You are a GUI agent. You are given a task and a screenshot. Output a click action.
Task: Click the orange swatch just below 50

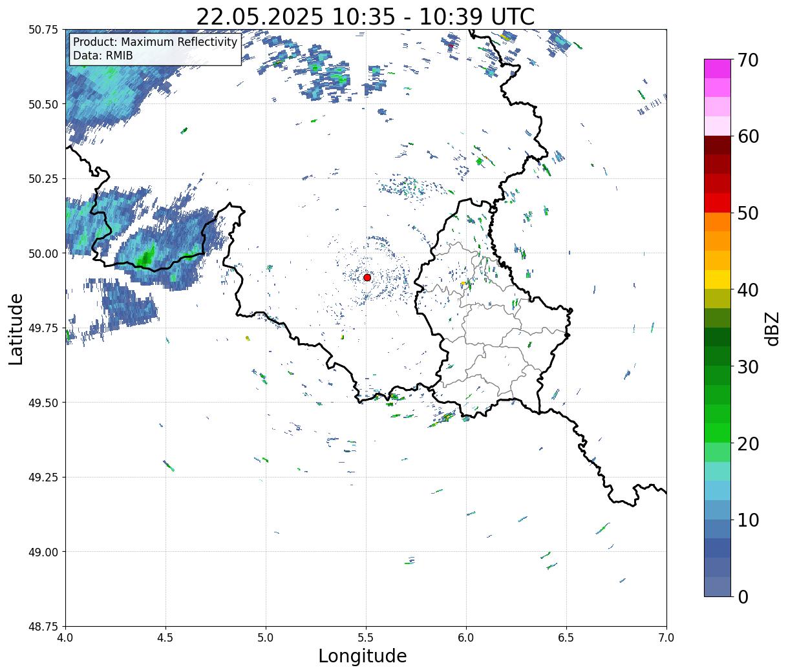(x=718, y=222)
